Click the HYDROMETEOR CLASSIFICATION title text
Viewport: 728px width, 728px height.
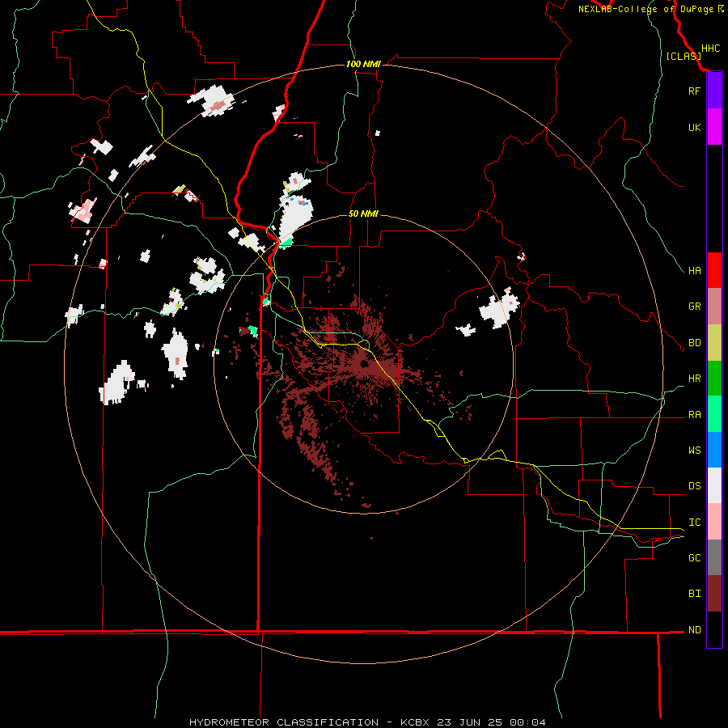pos(284,722)
